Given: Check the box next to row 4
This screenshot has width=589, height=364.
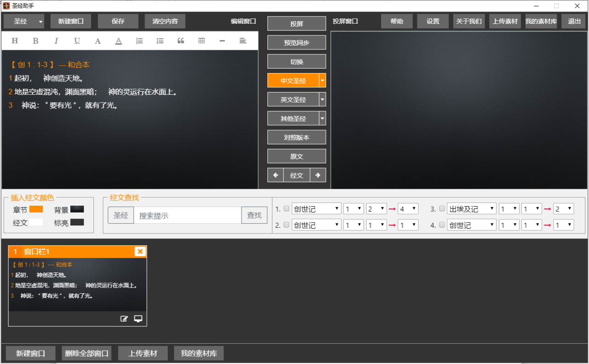Looking at the screenshot, I should click(x=442, y=225).
